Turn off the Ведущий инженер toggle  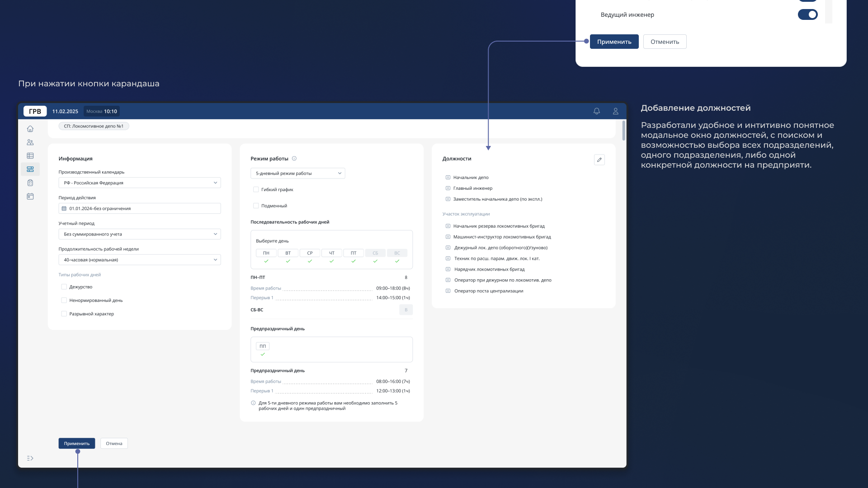[x=807, y=14]
